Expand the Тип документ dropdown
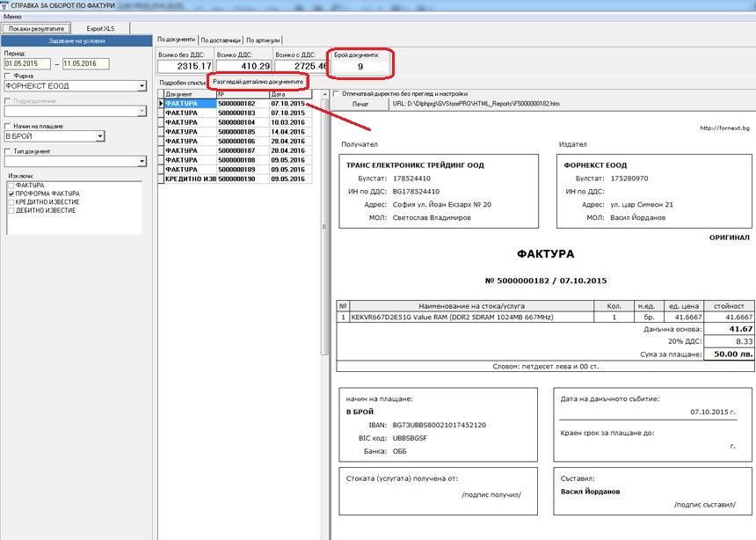The height and width of the screenshot is (540, 756). tap(142, 161)
